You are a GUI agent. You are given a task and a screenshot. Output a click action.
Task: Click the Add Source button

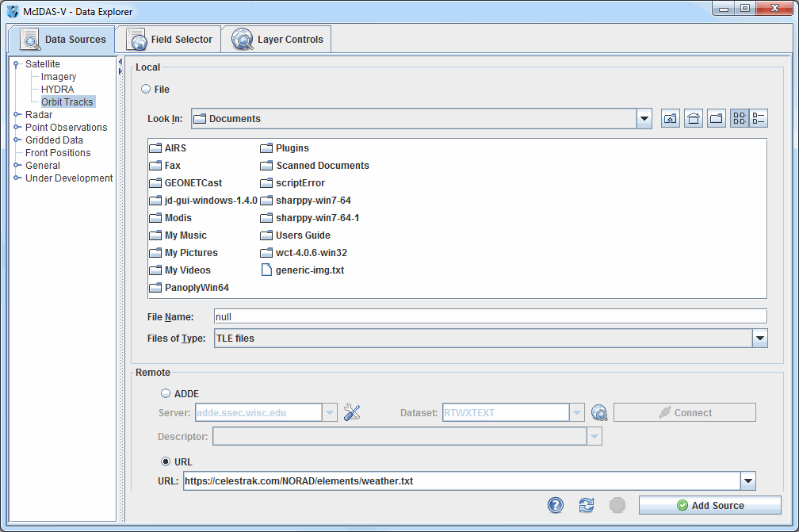click(x=709, y=505)
